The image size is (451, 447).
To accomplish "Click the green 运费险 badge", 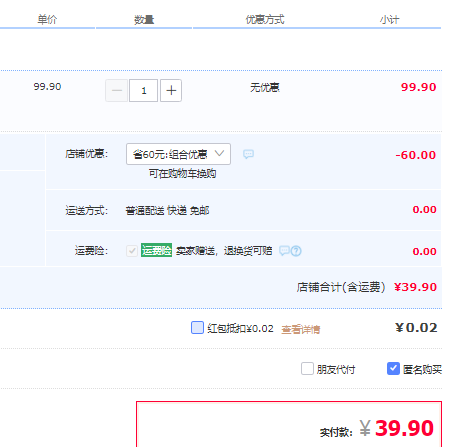I will point(156,250).
